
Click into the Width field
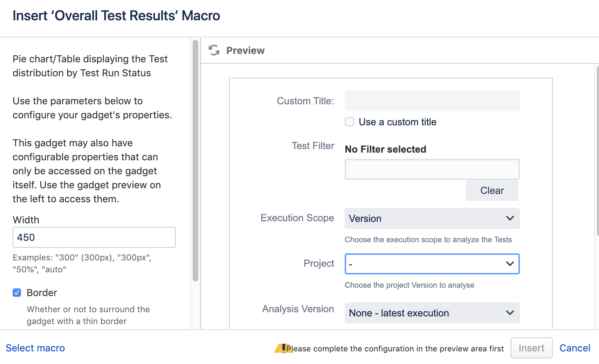click(94, 237)
